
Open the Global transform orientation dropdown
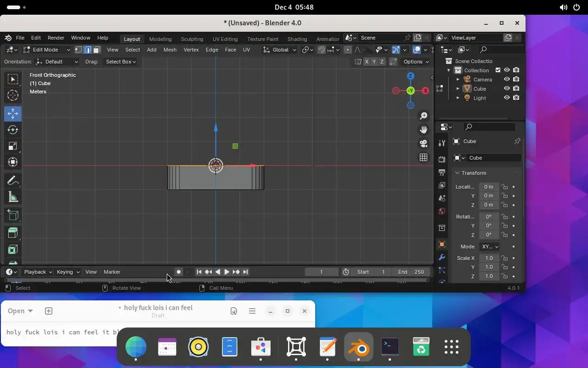point(280,50)
